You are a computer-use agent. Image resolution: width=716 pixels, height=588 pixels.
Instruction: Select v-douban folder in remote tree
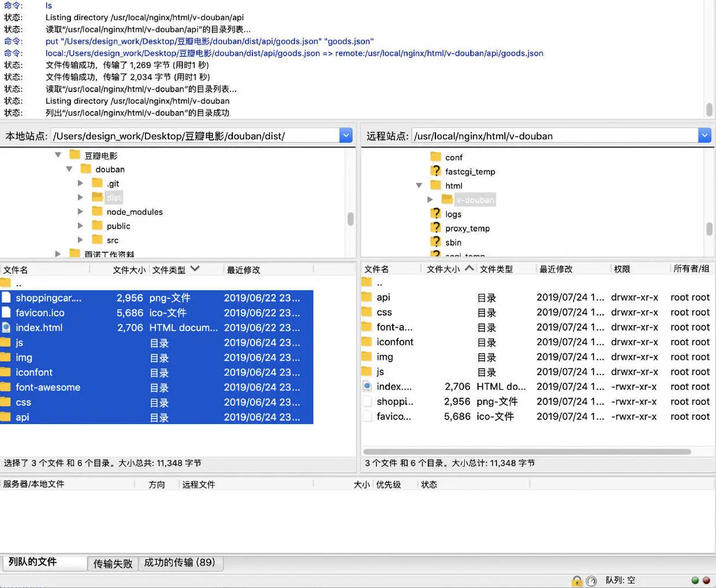pyautogui.click(x=475, y=200)
